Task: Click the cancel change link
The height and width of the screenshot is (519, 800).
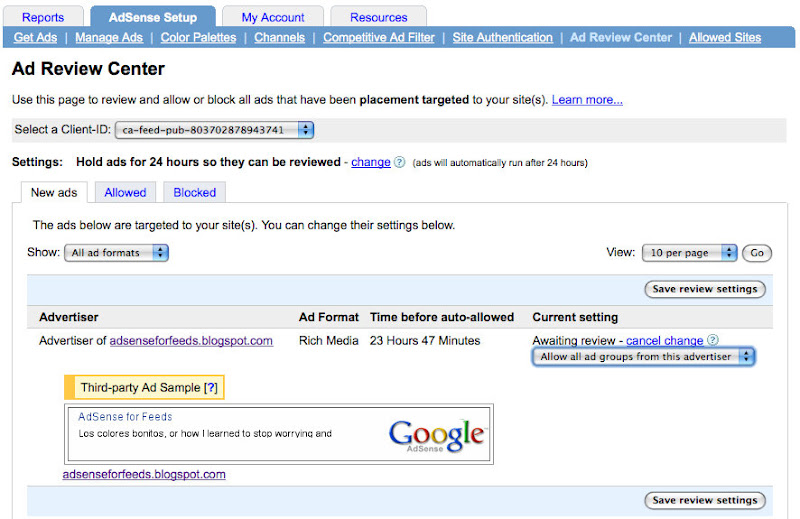Action: (x=665, y=340)
